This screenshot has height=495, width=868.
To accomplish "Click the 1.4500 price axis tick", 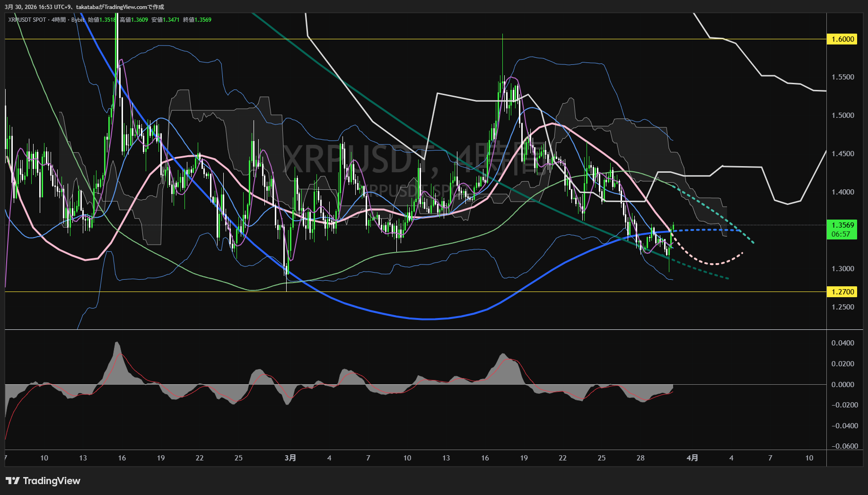I will click(x=843, y=154).
